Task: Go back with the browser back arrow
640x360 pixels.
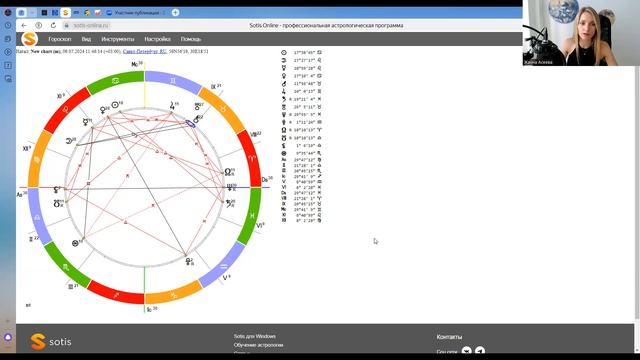Action: click(24, 25)
